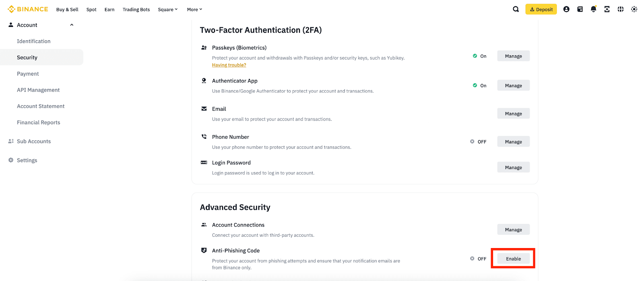
Task: Open Settings in the sidebar
Action: [x=27, y=160]
